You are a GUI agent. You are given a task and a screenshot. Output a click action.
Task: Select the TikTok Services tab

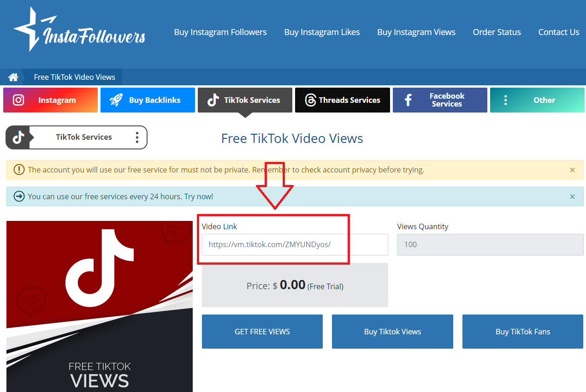[x=245, y=100]
